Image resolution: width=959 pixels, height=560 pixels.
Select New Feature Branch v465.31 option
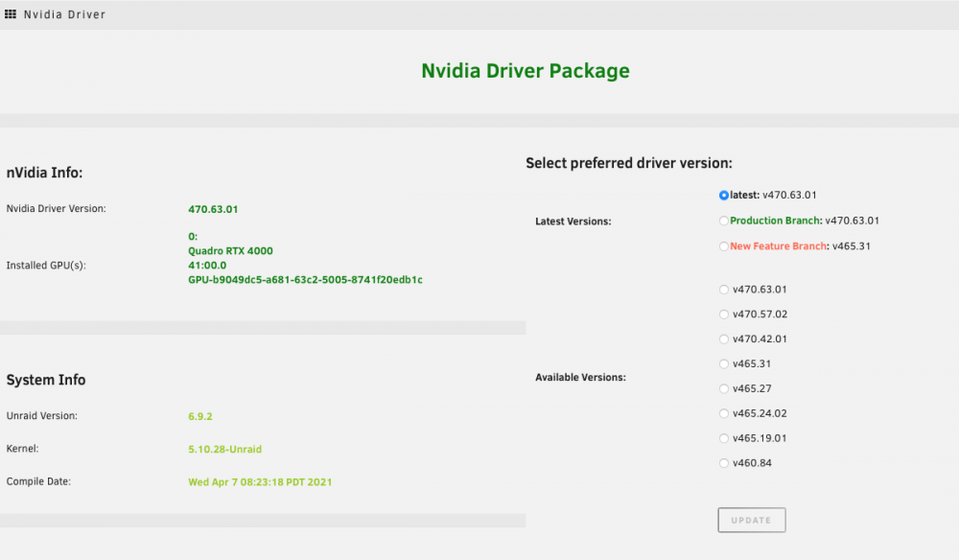723,246
